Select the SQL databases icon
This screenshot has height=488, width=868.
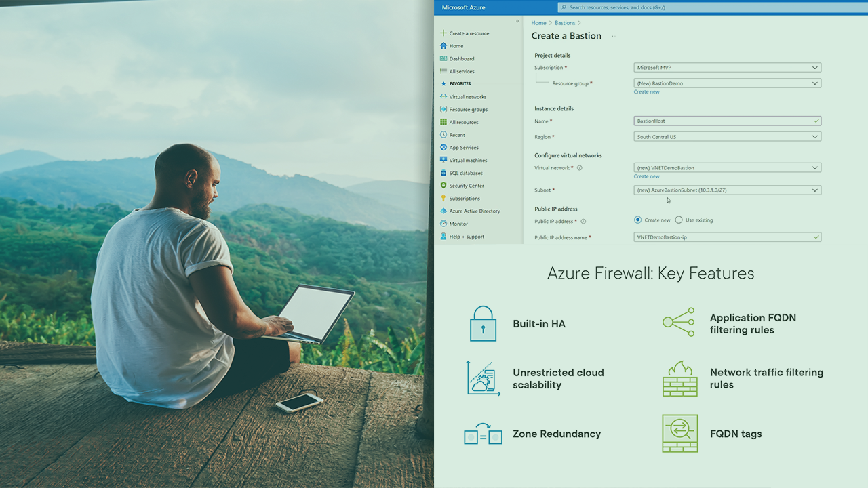coord(443,173)
